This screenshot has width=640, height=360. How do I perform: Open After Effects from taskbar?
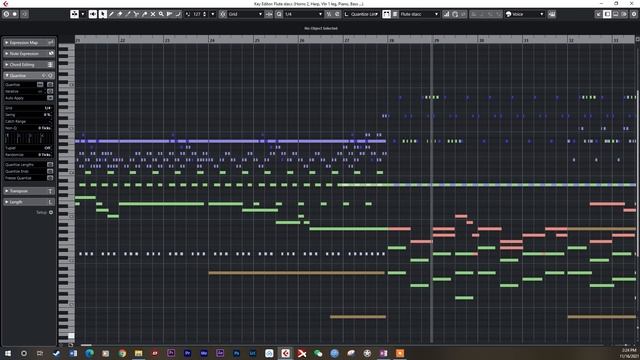[x=220, y=353]
